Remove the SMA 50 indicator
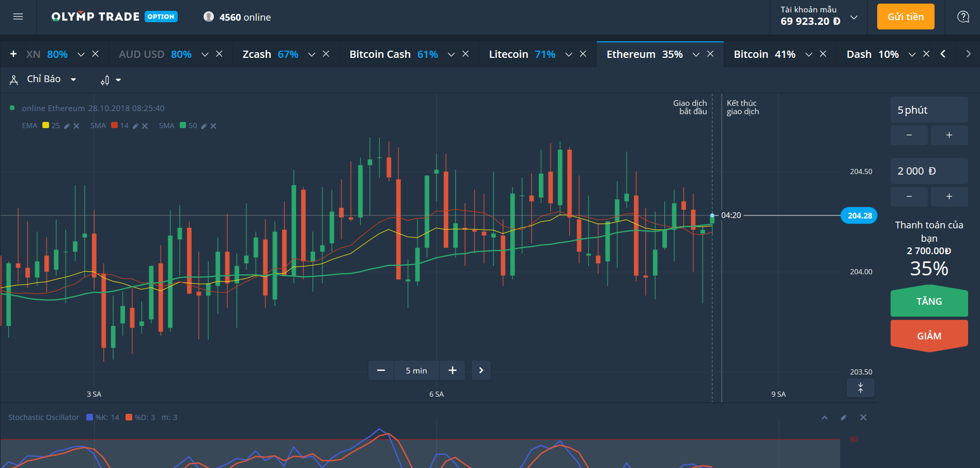Screen dimensions: 980x468 click(213, 126)
